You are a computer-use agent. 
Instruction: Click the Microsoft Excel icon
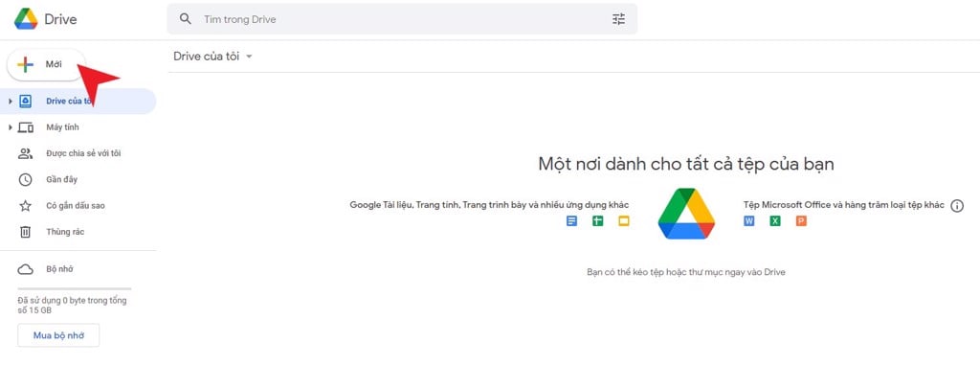775,221
